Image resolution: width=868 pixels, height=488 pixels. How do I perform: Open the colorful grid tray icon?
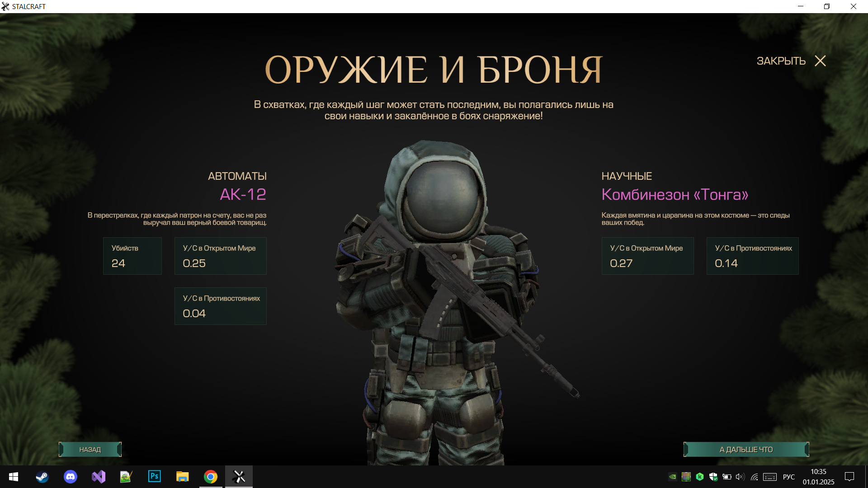[686, 477]
